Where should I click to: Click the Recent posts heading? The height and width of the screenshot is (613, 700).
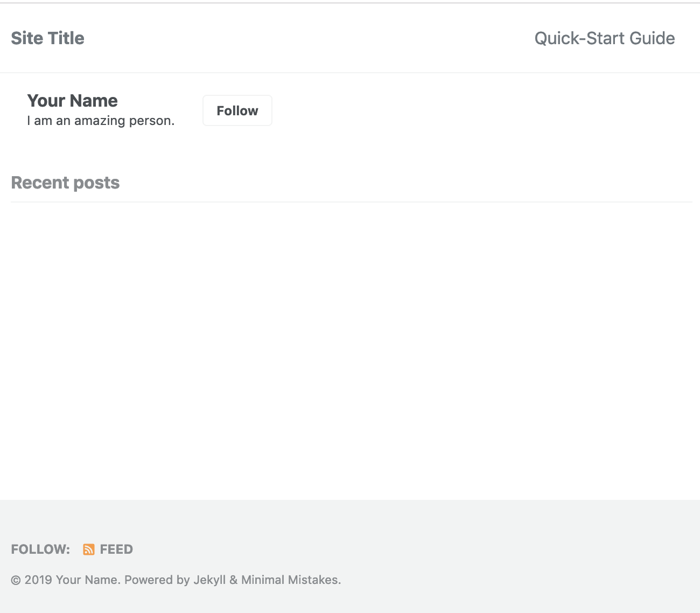[x=65, y=183]
